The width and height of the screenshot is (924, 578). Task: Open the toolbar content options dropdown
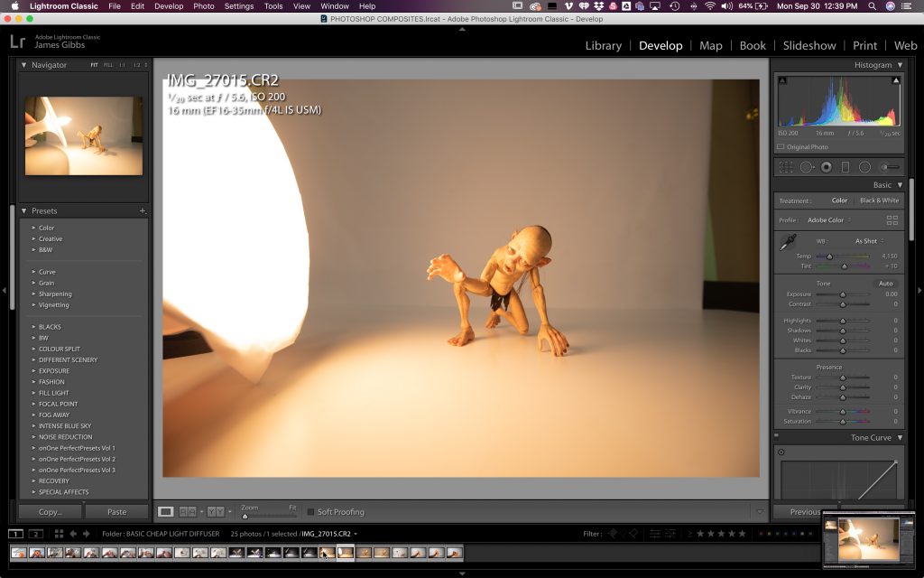pyautogui.click(x=760, y=512)
